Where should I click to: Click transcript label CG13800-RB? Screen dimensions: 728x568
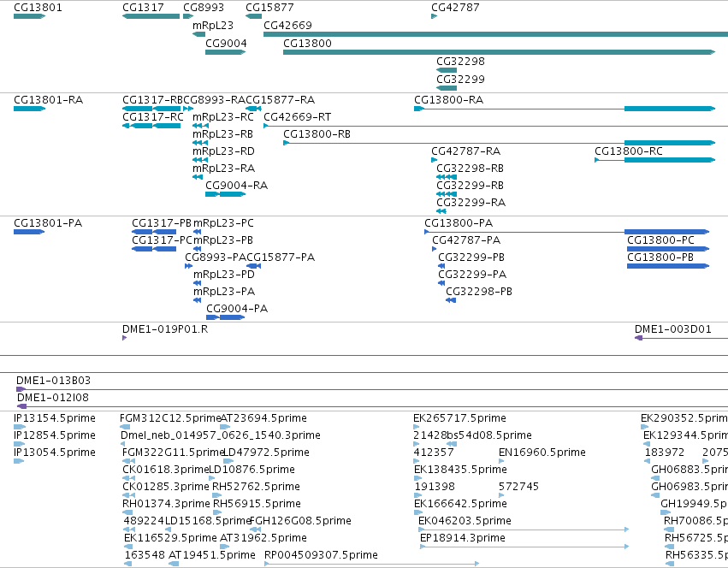[317, 134]
